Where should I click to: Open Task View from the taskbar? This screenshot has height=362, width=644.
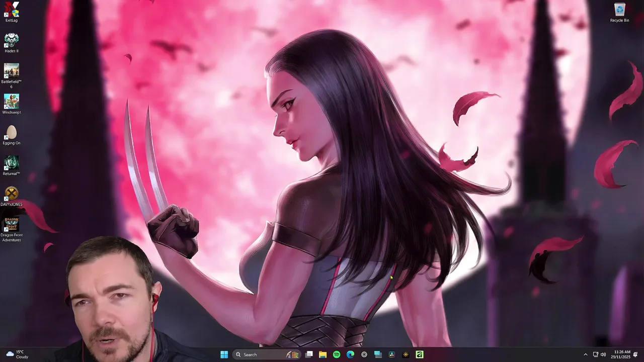point(309,354)
